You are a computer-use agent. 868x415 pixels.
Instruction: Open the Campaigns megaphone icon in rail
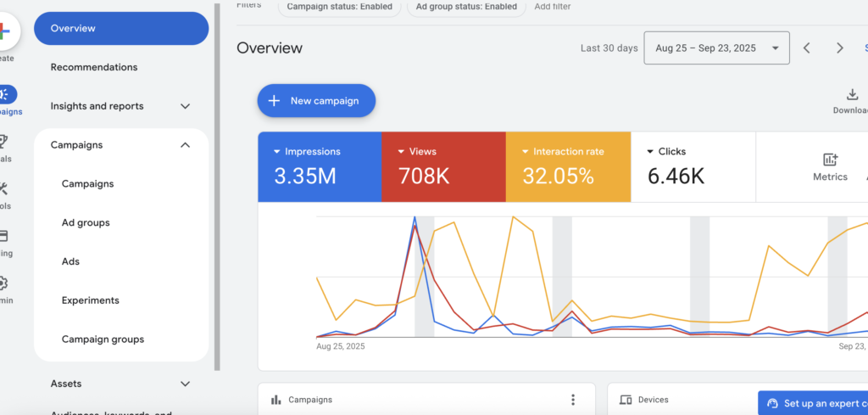coord(5,94)
